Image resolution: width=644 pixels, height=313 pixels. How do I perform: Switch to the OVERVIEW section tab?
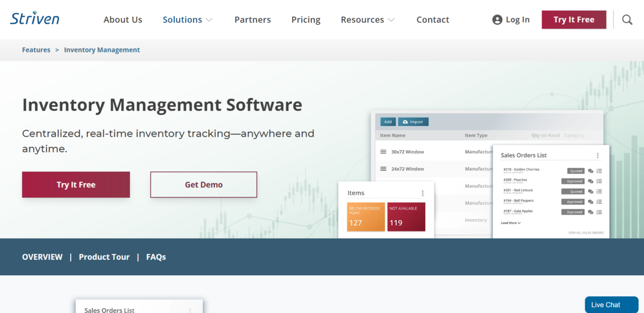pyautogui.click(x=42, y=257)
